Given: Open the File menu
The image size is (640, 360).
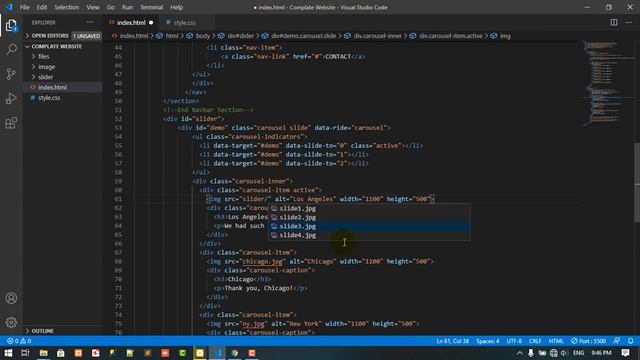Looking at the screenshot, I should 24,7.
